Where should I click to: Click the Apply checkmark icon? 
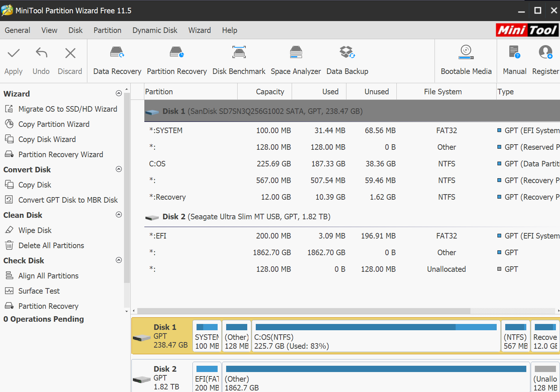14,53
